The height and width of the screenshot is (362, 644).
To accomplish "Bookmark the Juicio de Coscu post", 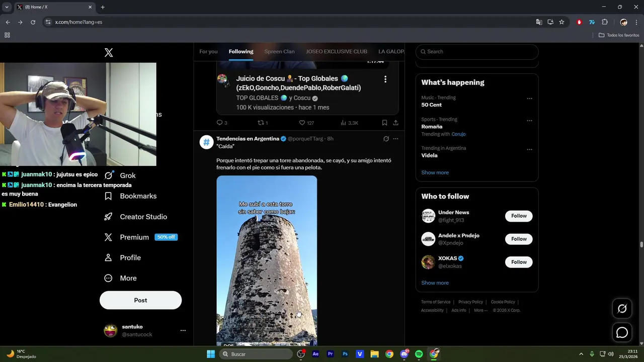I will 384,123.
